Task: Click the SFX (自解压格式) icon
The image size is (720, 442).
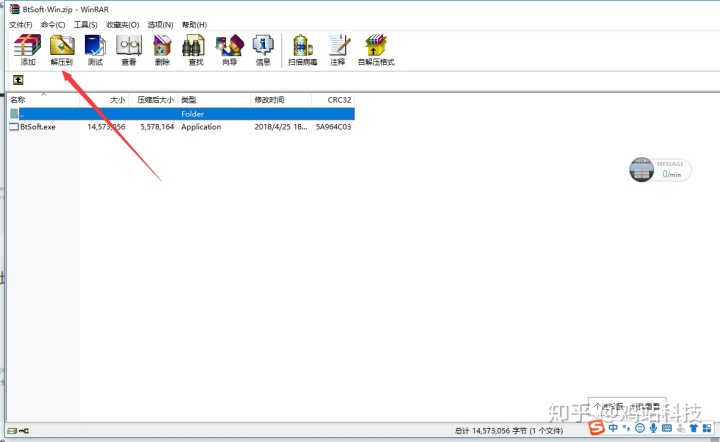Action: pyautogui.click(x=376, y=50)
